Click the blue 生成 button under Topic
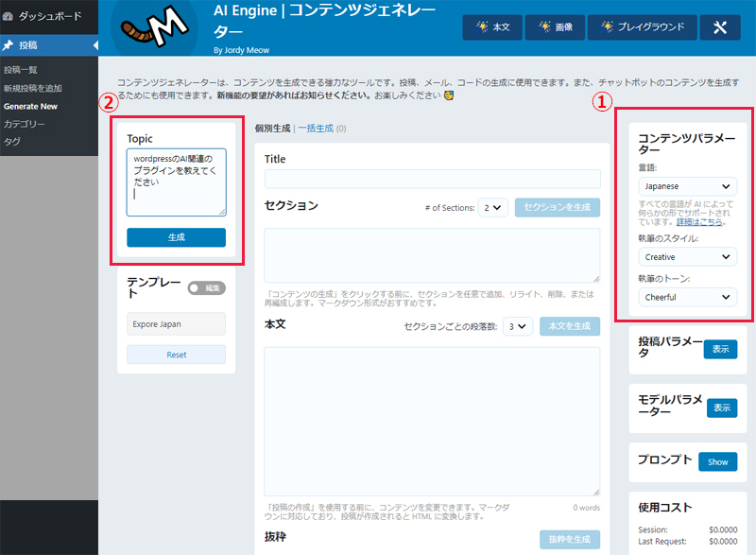Screen dimensions: 756x555 (177, 237)
